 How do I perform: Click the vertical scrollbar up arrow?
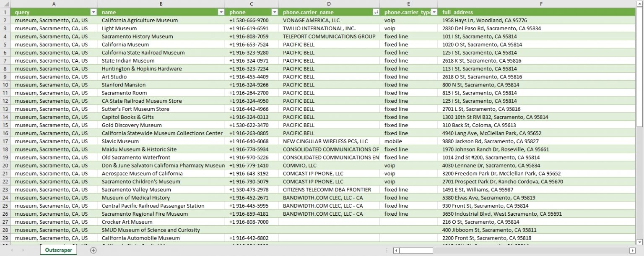point(639,4)
